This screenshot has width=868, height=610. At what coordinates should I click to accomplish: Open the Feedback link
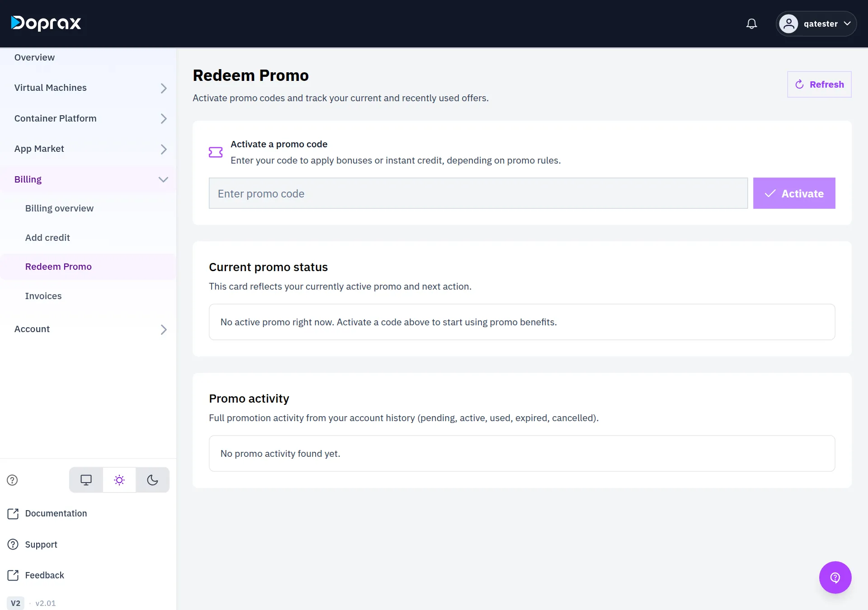pos(45,575)
